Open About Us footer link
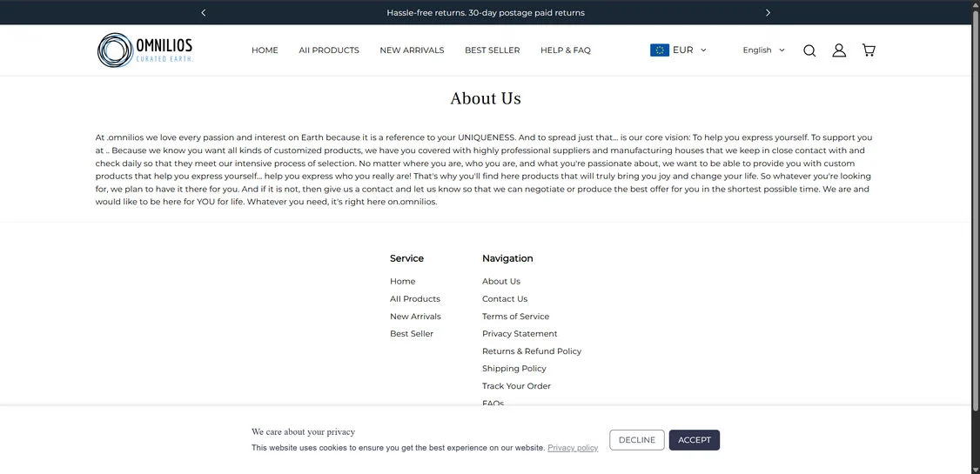The width and height of the screenshot is (980, 474). [x=501, y=281]
